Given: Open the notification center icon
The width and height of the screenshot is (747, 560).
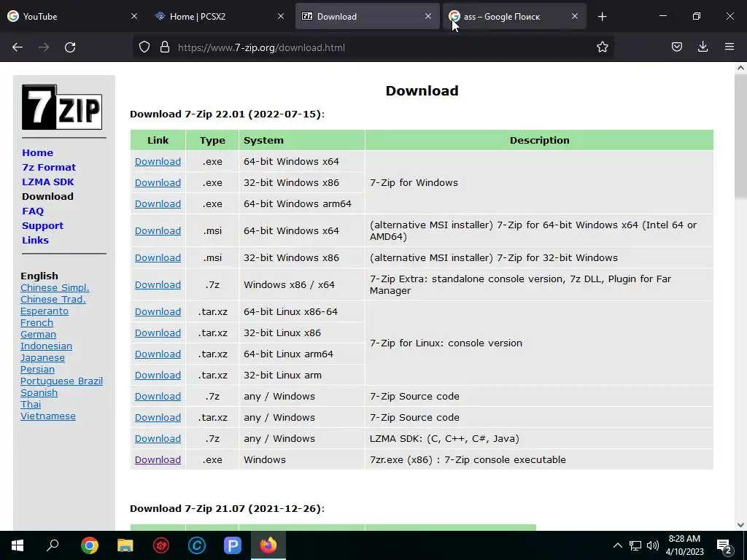Looking at the screenshot, I should click(724, 546).
